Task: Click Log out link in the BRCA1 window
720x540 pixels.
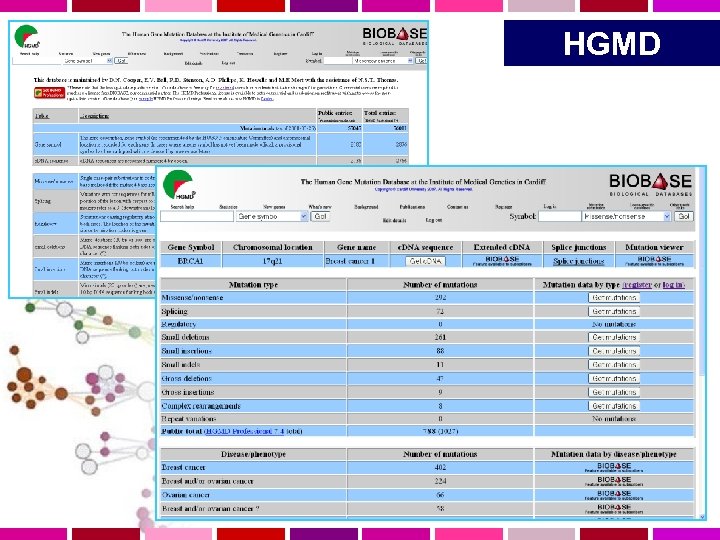Action: point(433,220)
